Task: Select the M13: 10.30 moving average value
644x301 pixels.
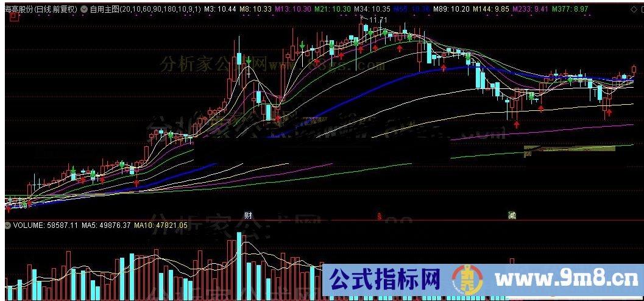Action: pos(292,9)
